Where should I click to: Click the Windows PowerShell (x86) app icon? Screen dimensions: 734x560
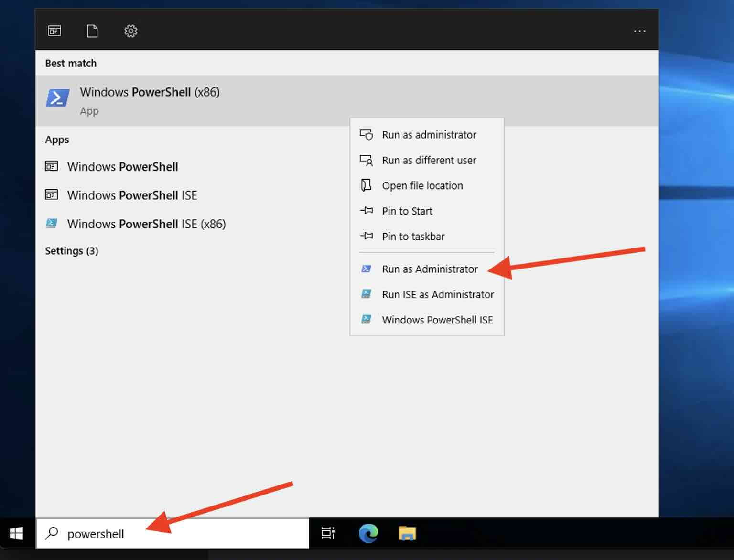57,97
